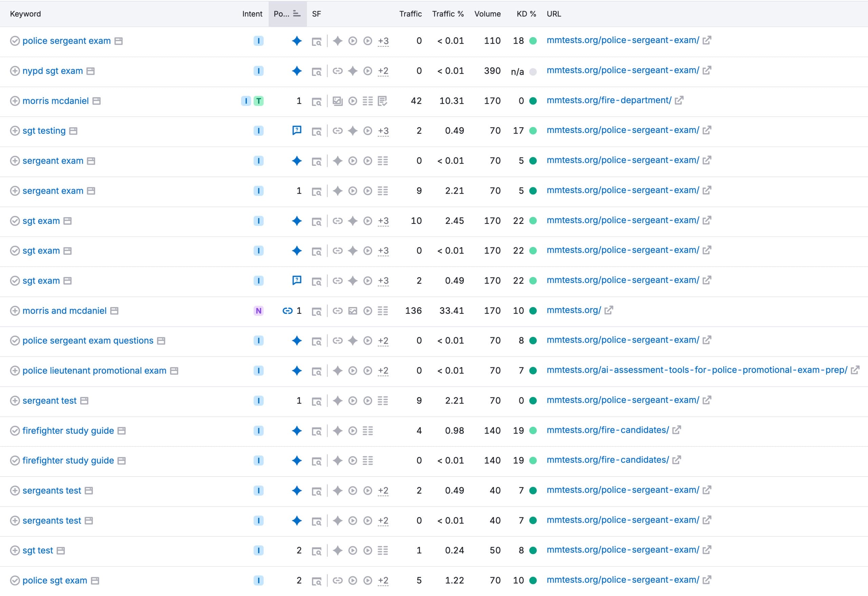Click image pack icon in morris mcdaniel row

[337, 101]
